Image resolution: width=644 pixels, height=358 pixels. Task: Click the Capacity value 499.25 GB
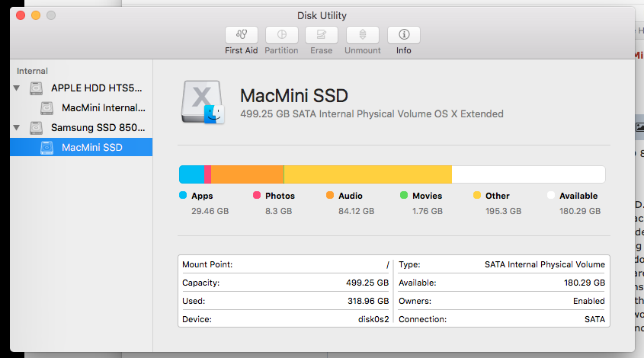pyautogui.click(x=367, y=283)
